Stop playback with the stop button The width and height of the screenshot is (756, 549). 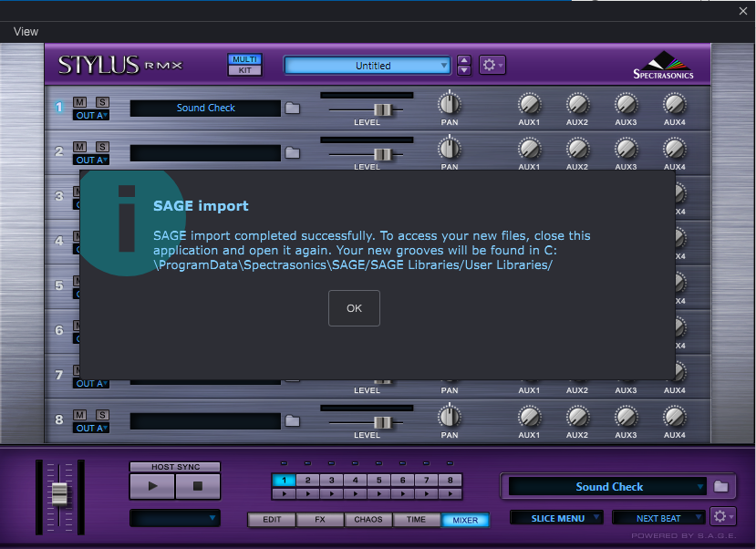coord(198,486)
